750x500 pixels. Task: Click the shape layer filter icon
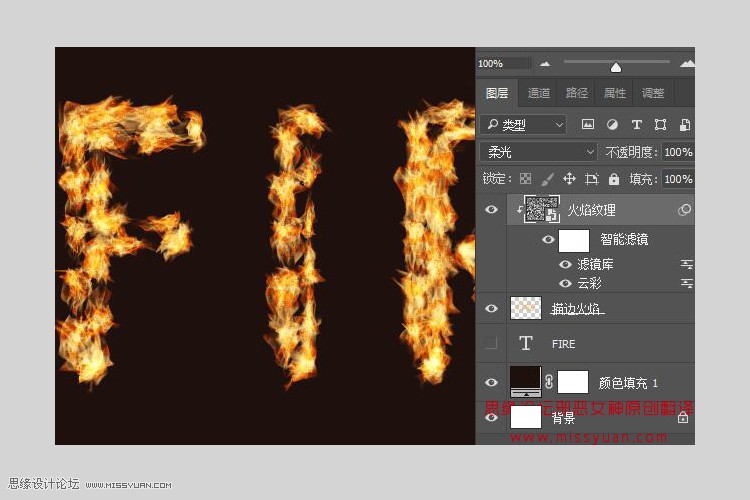point(661,125)
